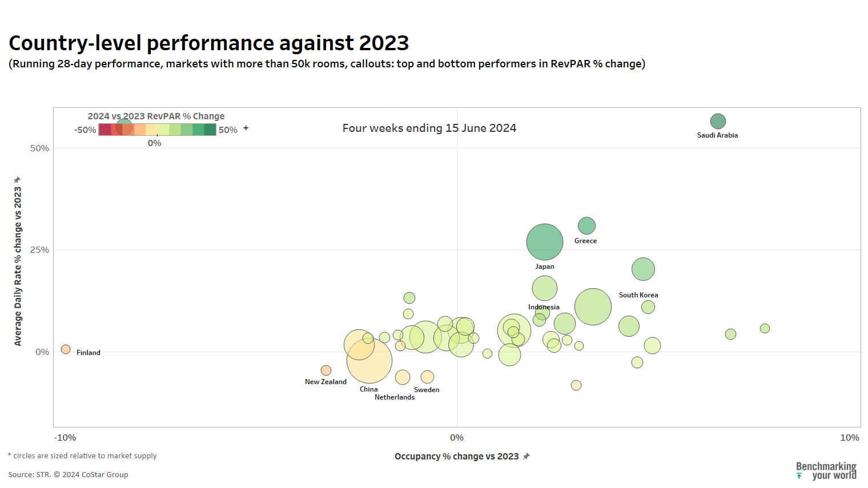This screenshot has width=868, height=488.
Task: Click the pin icon beside Occupancy axis title
Action: click(x=527, y=456)
